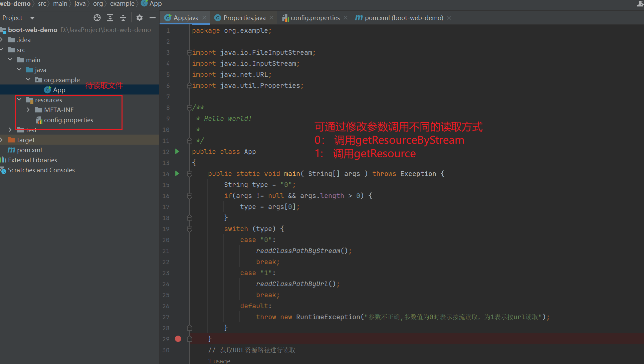Close the pom.xml tab
644x364 pixels.
pyautogui.click(x=449, y=18)
